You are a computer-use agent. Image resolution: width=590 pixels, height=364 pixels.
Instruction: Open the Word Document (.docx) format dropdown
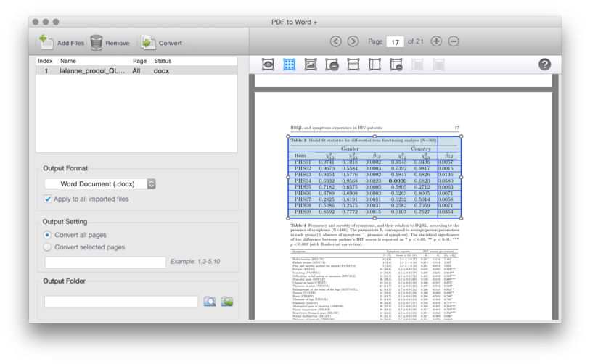[100, 184]
